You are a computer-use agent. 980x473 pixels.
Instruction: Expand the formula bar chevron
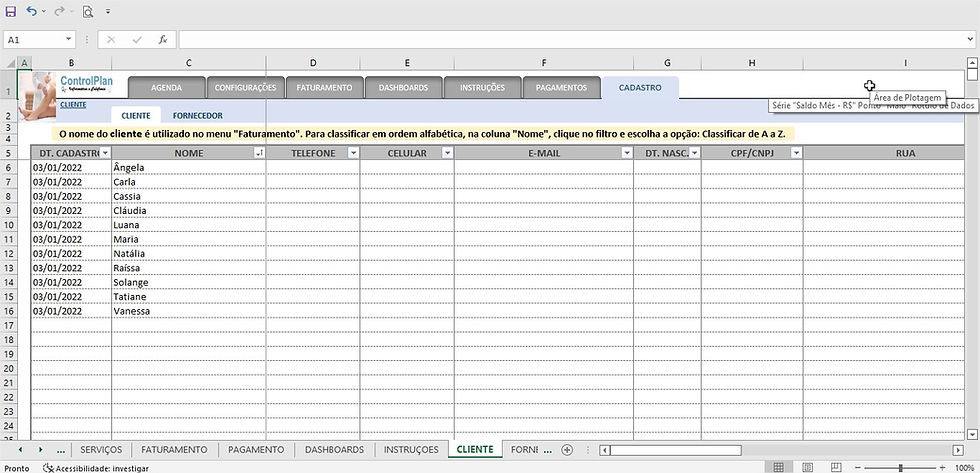point(971,39)
